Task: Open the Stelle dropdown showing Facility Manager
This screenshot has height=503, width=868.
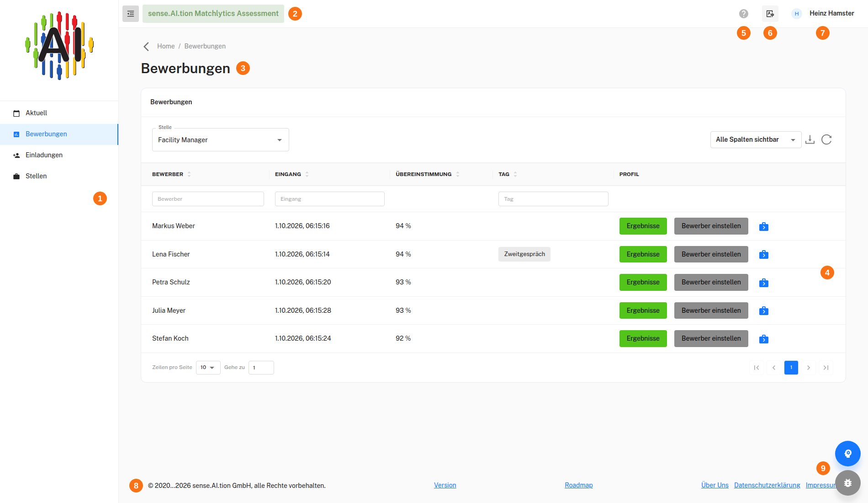Action: coord(221,140)
